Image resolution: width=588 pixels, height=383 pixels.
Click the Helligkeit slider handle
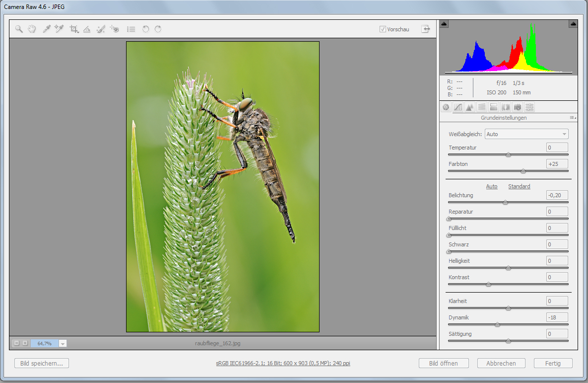click(508, 268)
